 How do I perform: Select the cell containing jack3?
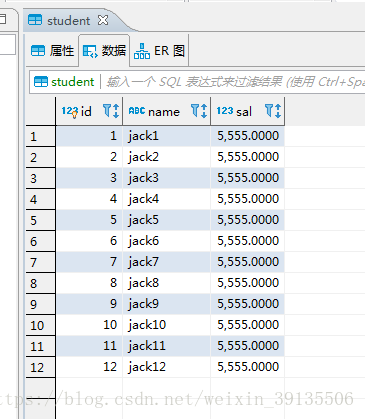point(167,178)
